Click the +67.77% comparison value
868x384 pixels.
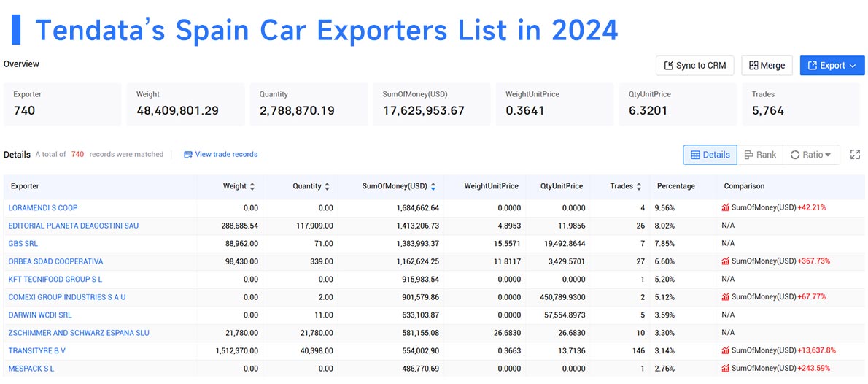pyautogui.click(x=812, y=297)
